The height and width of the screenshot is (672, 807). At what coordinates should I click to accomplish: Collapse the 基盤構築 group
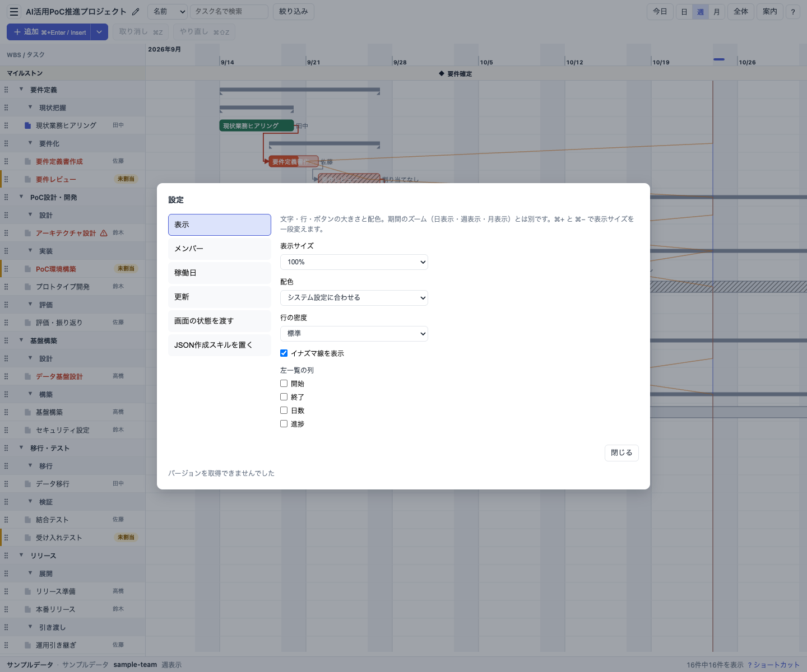click(21, 340)
